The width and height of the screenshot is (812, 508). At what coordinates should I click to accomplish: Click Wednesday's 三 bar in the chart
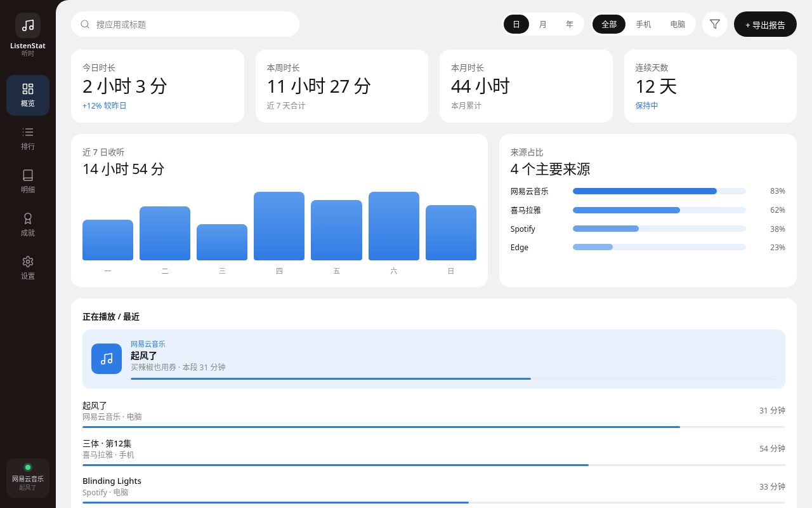(222, 242)
